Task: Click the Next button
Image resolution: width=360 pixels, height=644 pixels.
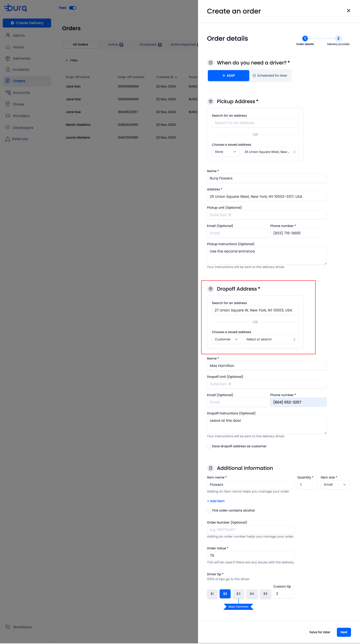Action: click(343, 632)
